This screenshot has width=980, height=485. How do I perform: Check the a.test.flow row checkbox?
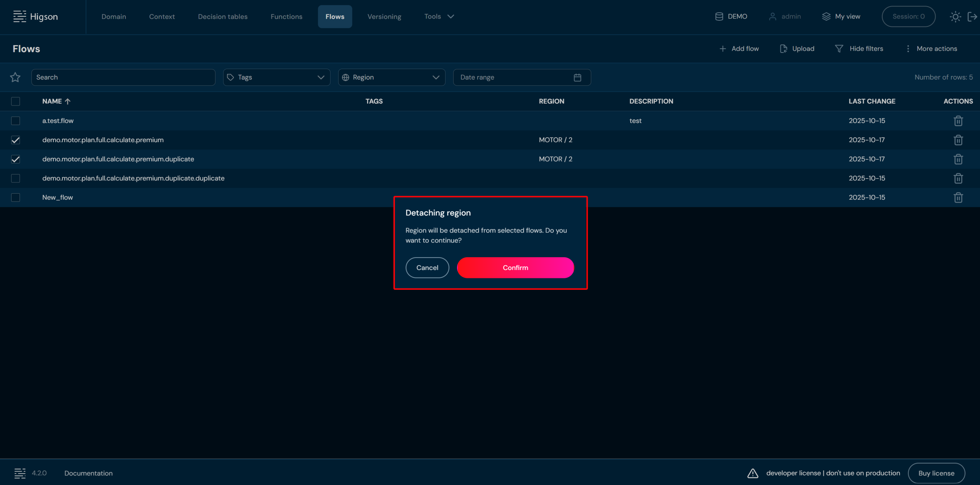tap(15, 121)
